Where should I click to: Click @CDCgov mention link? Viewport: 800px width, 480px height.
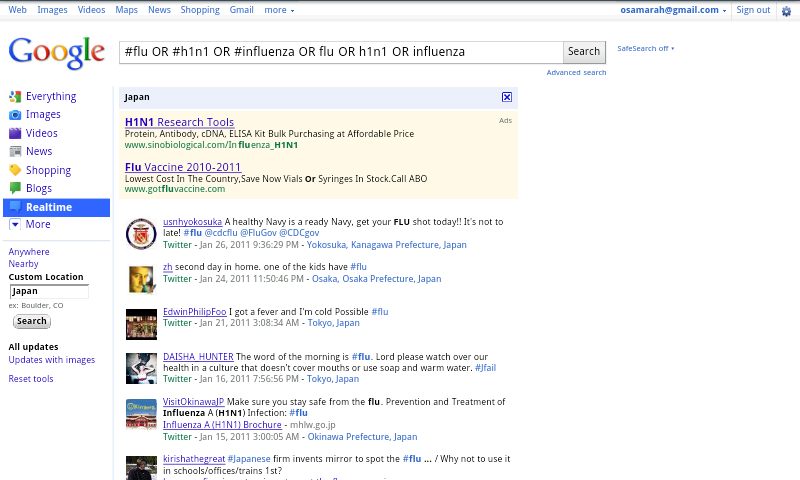point(299,233)
